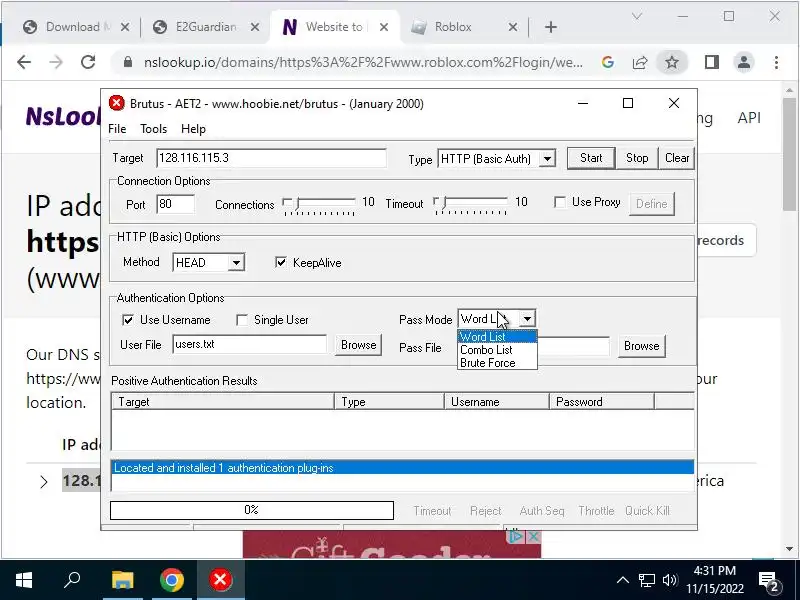Click the Target input field
This screenshot has width=800, height=600.
tap(271, 158)
